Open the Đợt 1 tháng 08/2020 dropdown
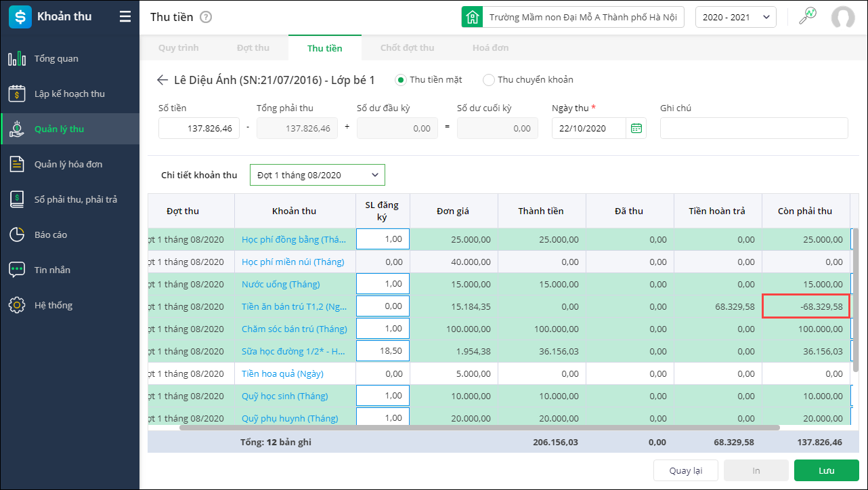Screen dimensions: 868x490 (x=317, y=175)
